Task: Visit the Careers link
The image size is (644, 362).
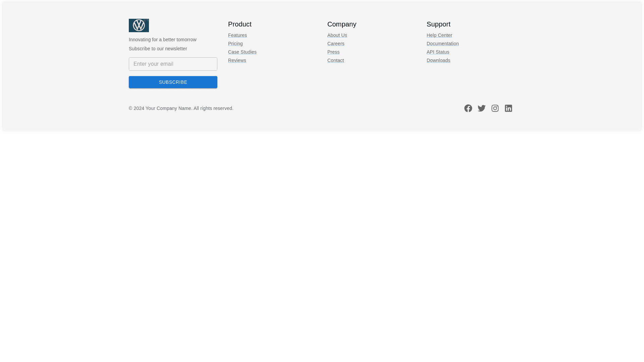Action: 335,44
